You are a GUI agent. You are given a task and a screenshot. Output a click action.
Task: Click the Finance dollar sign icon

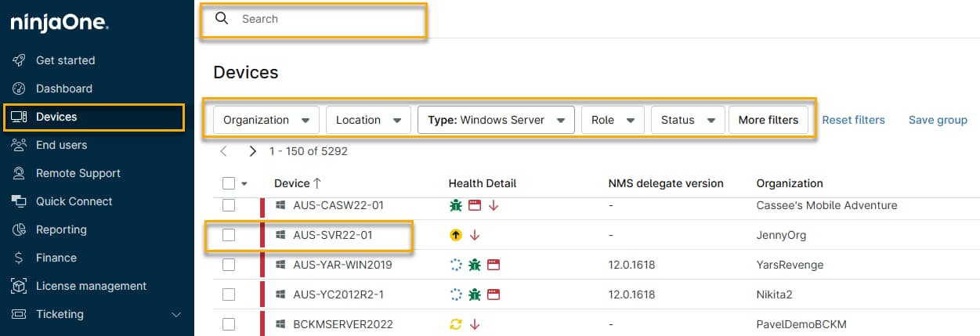pyautogui.click(x=20, y=258)
